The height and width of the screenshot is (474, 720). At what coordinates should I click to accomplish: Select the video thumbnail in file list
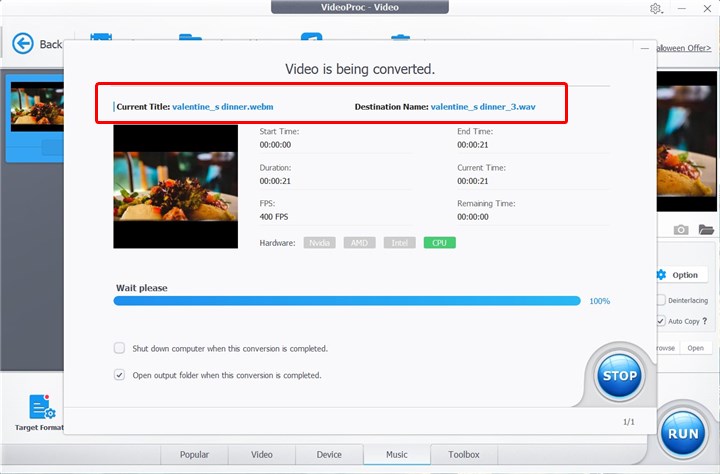pos(37,107)
